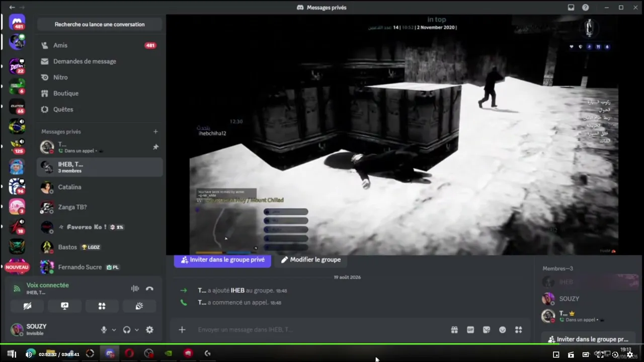Open the Bastos direct message
This screenshot has height=362, width=644.
(100, 247)
